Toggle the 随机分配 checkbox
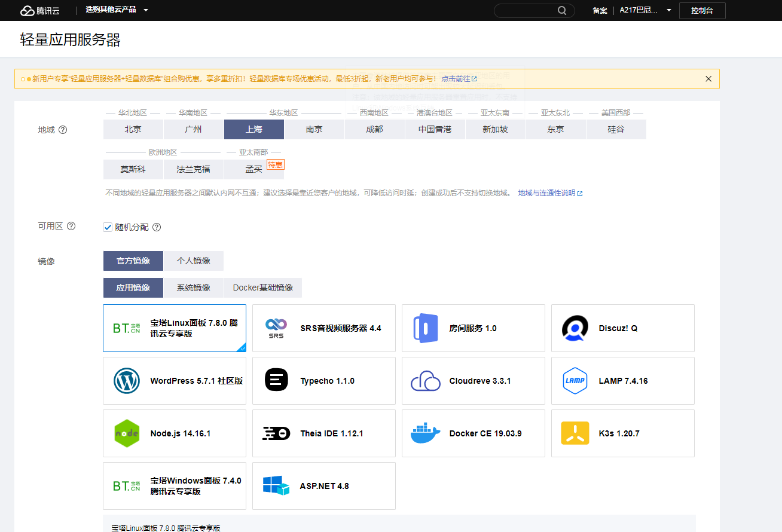The width and height of the screenshot is (782, 532). 108,227
